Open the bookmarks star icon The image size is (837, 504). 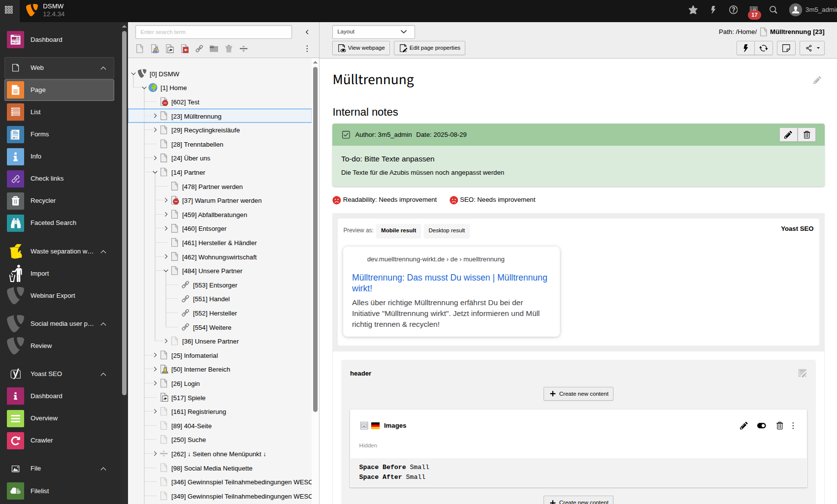point(693,10)
